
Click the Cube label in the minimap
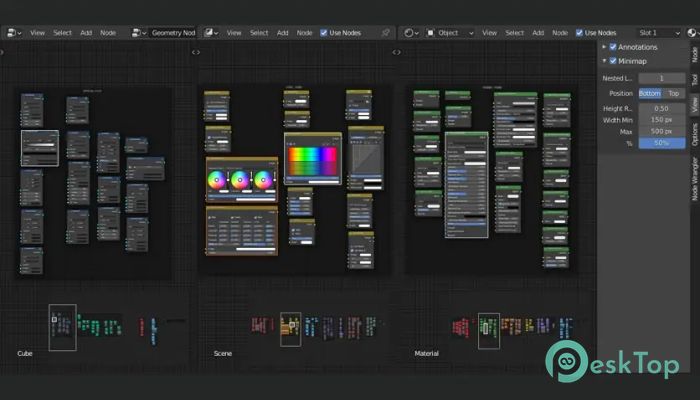pos(25,353)
